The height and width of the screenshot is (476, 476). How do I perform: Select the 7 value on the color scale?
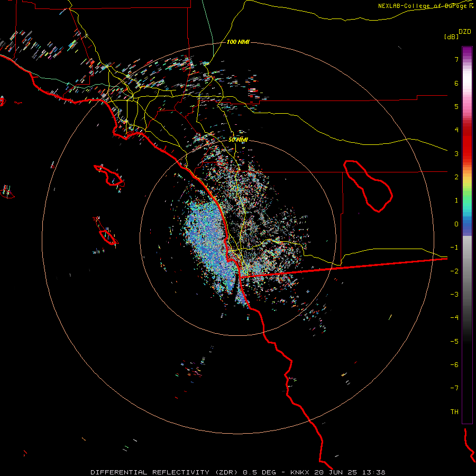pos(456,59)
